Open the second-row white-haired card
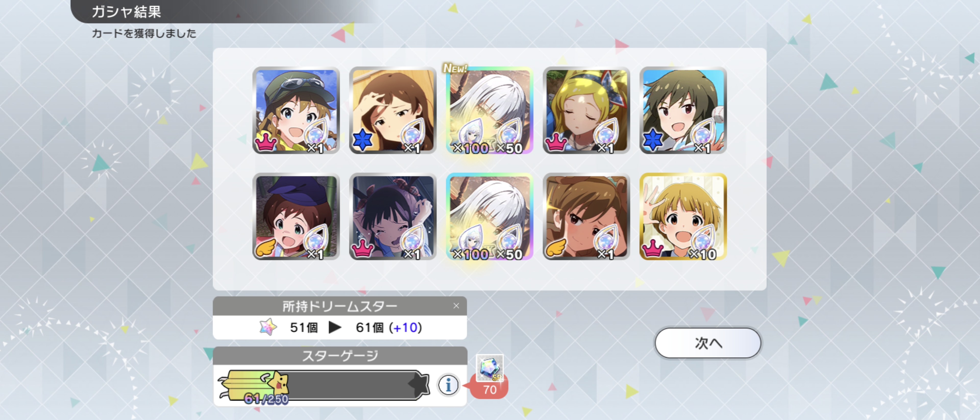This screenshot has height=420, width=980. [x=490, y=216]
